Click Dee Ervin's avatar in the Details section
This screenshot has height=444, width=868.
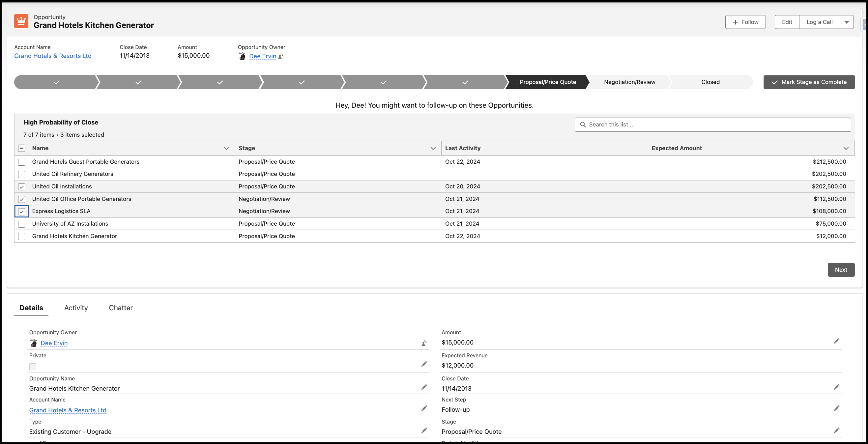click(x=33, y=343)
